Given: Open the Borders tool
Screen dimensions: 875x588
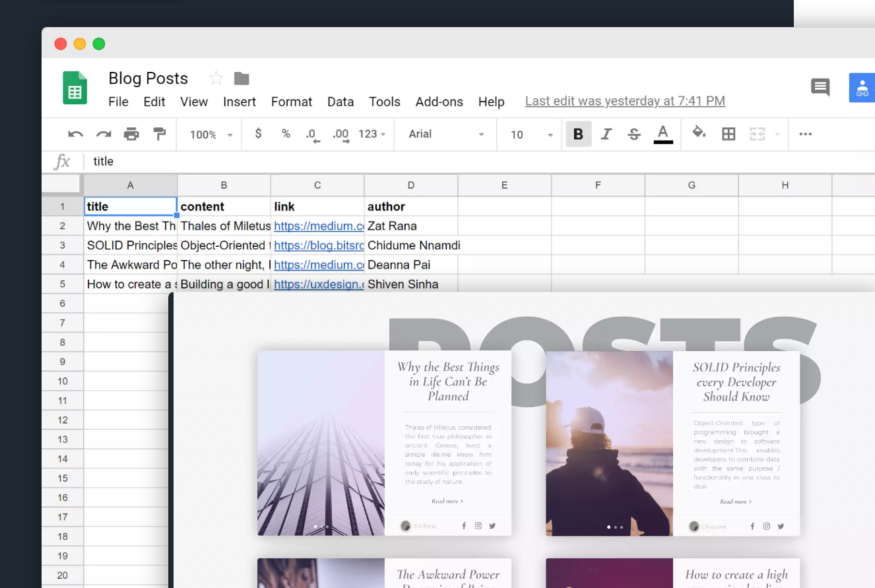Looking at the screenshot, I should coord(729,134).
